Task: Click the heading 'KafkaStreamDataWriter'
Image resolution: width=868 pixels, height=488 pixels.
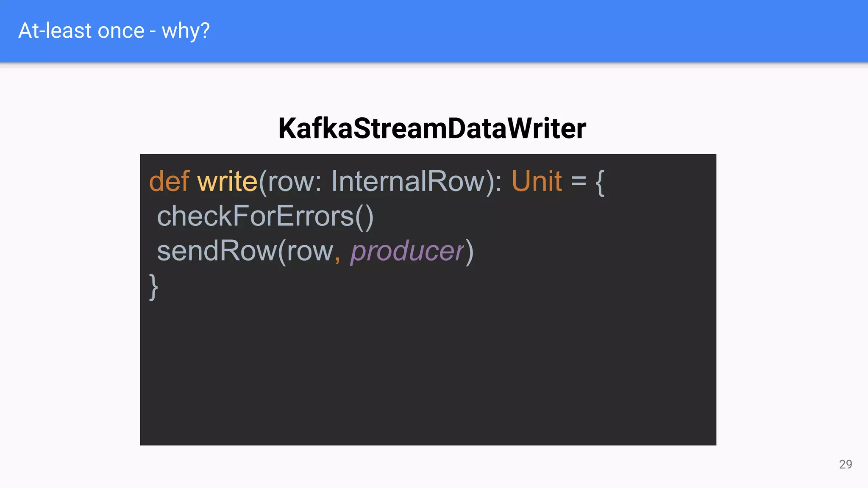Action: [432, 128]
